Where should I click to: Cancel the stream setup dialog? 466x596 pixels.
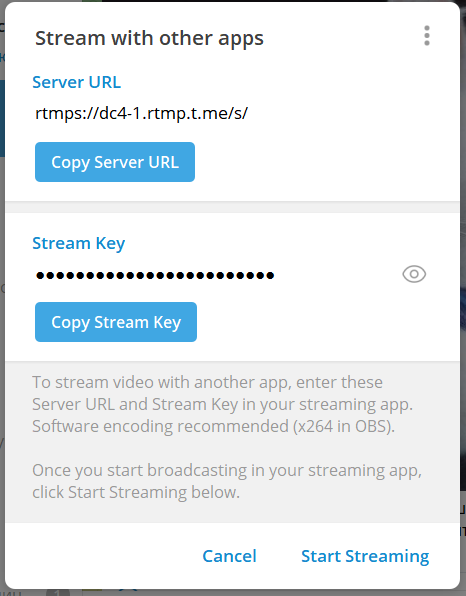coord(229,556)
